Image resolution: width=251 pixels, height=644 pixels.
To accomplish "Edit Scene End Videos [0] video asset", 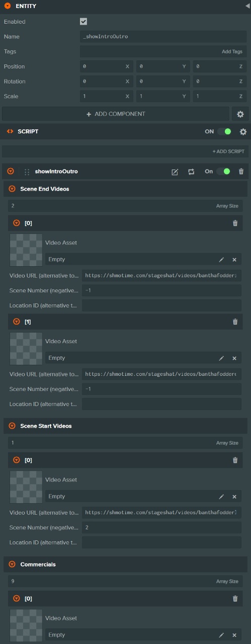I will point(221,260).
